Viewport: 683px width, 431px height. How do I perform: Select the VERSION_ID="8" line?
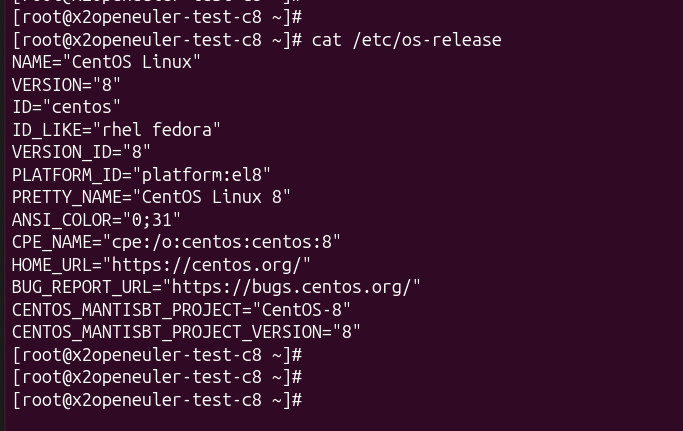tap(81, 152)
